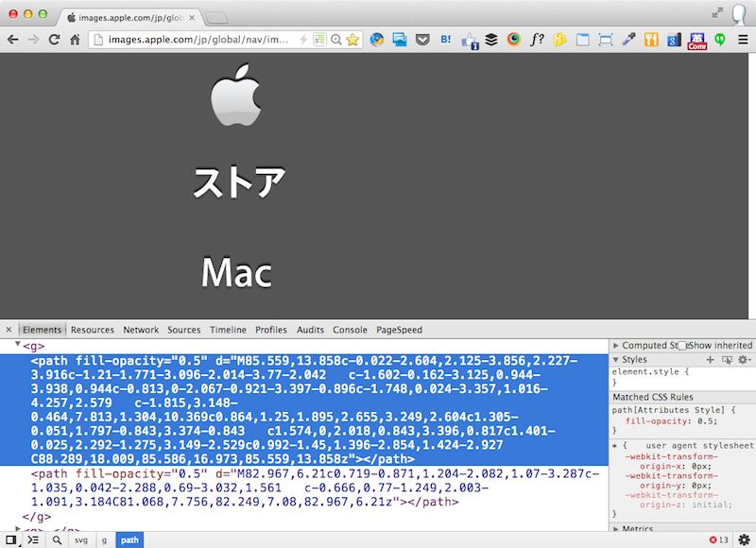Viewport: 756px width, 548px height.
Task: Open the Pocket extension icon
Action: (x=422, y=40)
